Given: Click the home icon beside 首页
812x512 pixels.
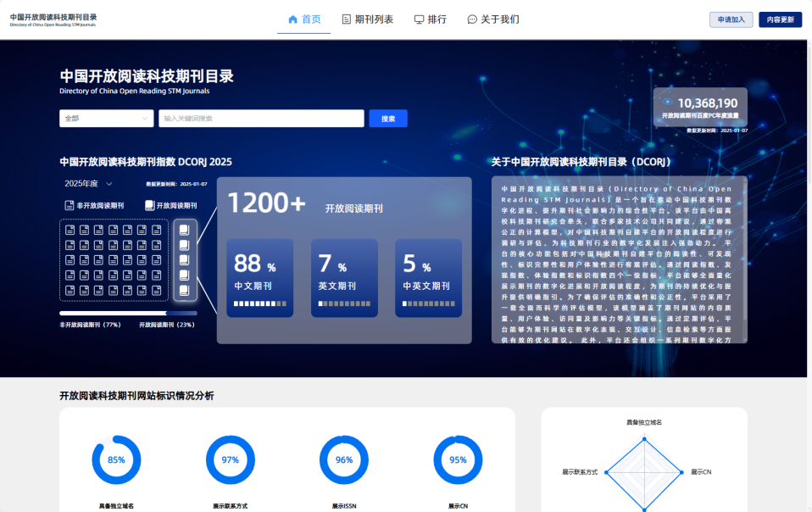Looking at the screenshot, I should coord(293,19).
